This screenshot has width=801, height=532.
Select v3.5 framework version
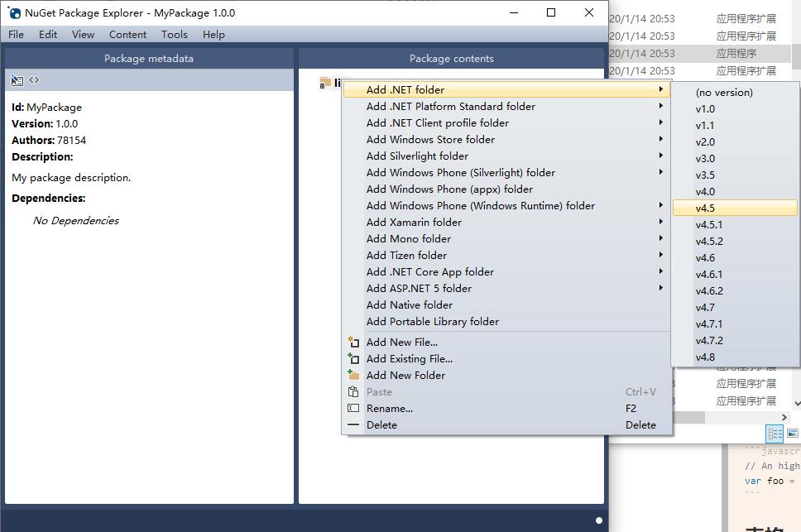(735, 175)
